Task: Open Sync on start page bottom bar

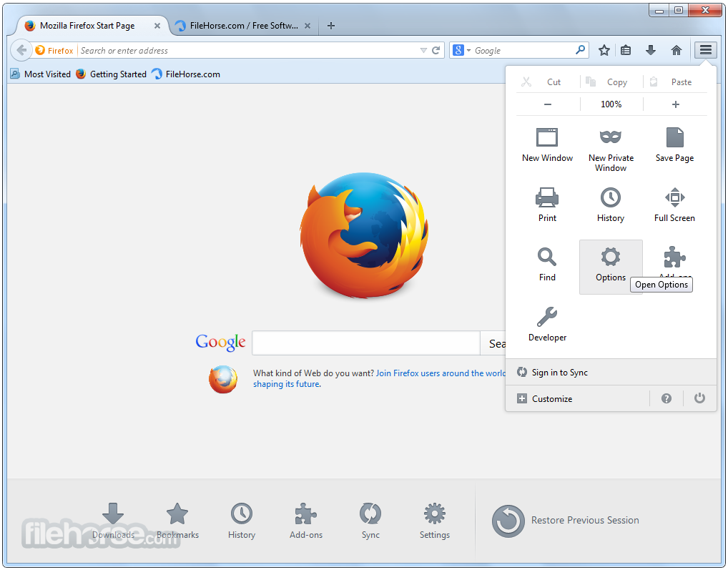Action: [370, 521]
